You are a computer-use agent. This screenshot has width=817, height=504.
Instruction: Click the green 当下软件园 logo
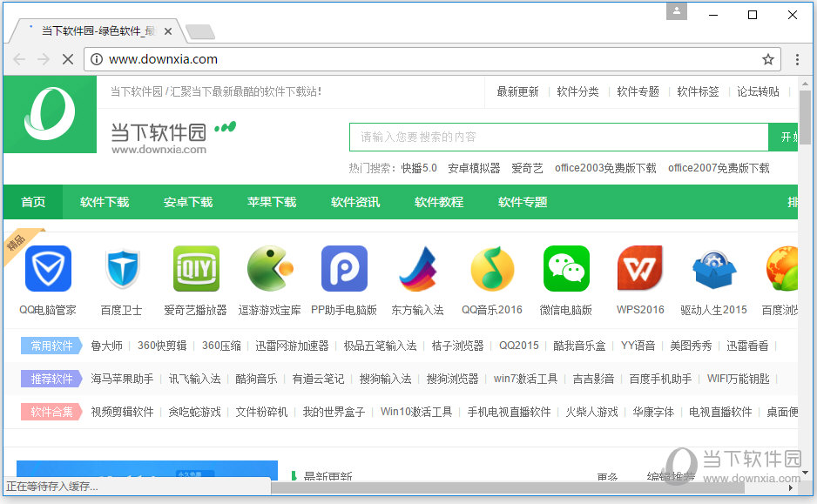(50, 115)
